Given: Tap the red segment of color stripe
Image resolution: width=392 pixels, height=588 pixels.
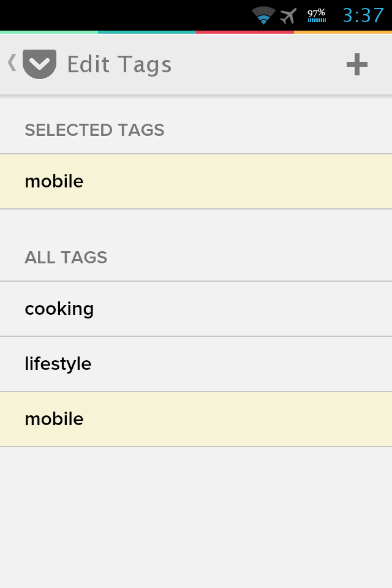Looking at the screenshot, I should tap(244, 32).
